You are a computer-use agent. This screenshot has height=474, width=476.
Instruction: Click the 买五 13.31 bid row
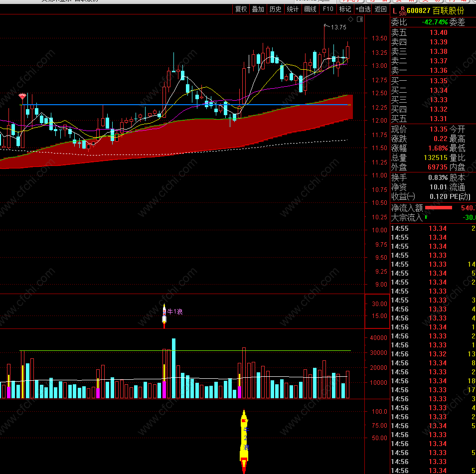(433, 119)
